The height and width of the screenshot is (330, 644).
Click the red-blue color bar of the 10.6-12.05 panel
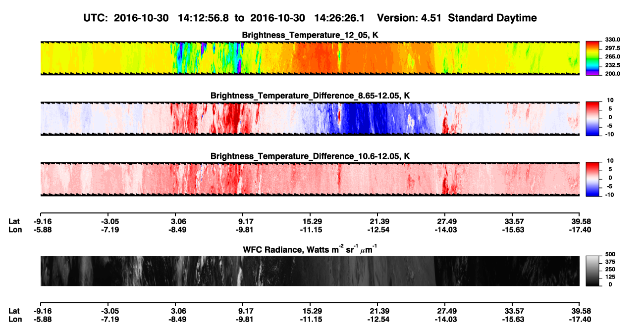pos(592,179)
